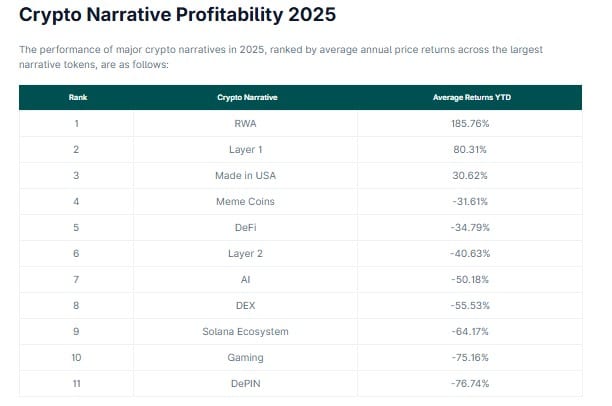Click the -76.74% return value

coord(470,384)
